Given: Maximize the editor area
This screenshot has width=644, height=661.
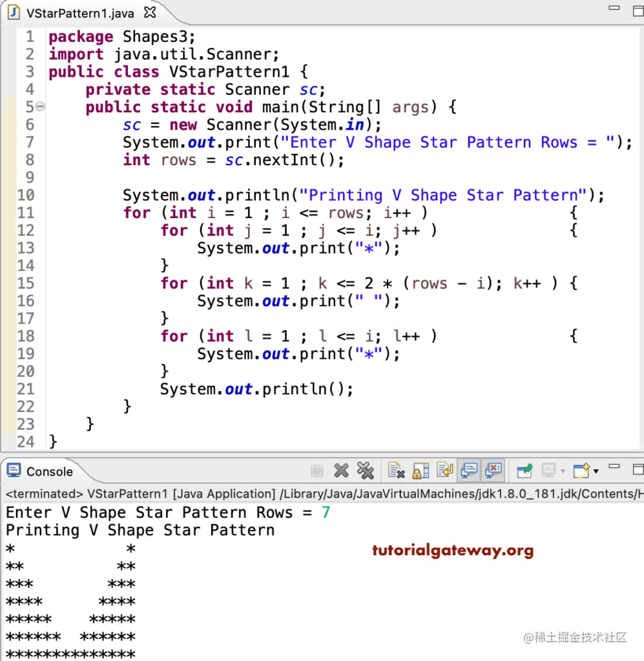Looking at the screenshot, I should click(638, 11).
